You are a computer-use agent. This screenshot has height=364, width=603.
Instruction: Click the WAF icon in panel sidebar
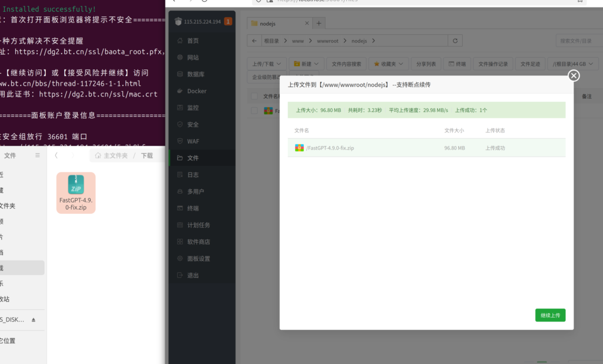pos(180,141)
